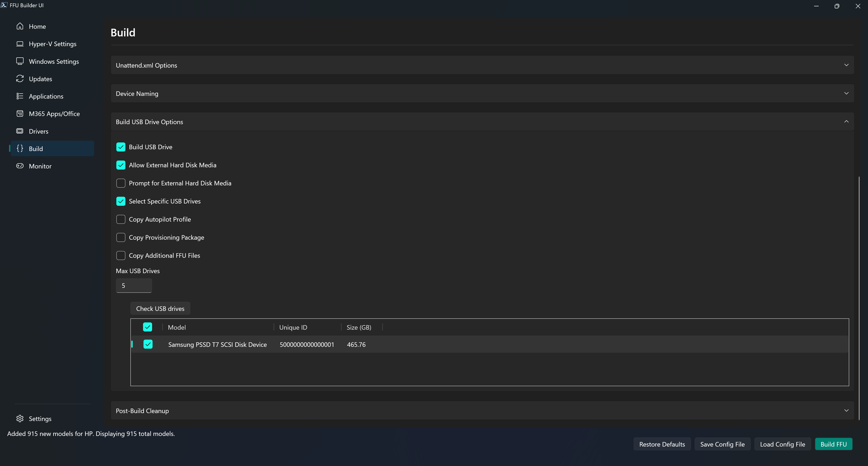Click the Monitor gamepad icon
This screenshot has height=466, width=868.
20,166
